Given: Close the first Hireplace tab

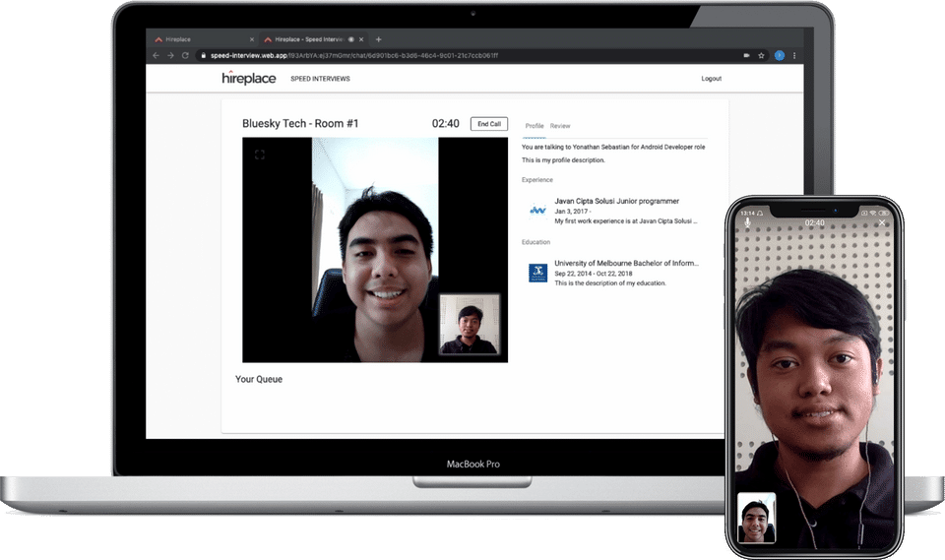Looking at the screenshot, I should click(252, 39).
